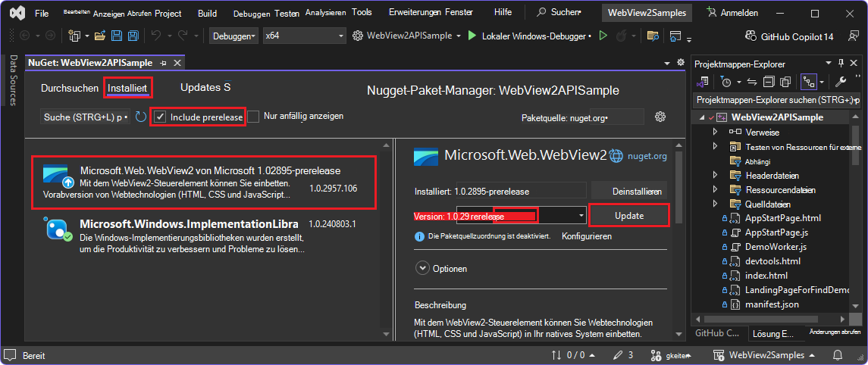Screen dimensions: 868x365
Task: Click notifications bell in status bar
Action: [838, 355]
